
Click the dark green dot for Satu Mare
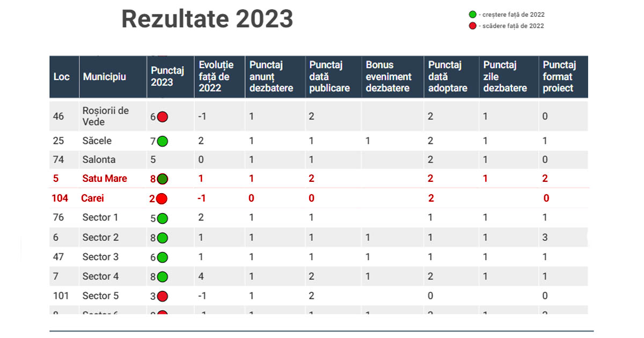pos(162,179)
